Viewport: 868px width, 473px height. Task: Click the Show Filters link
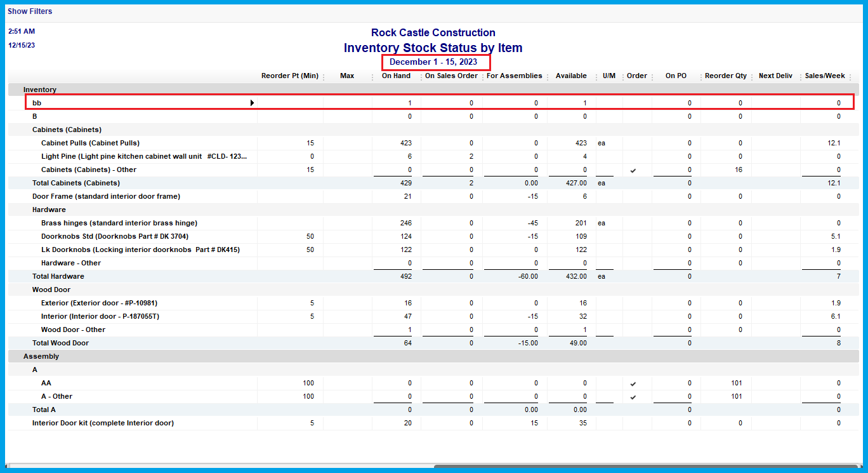[x=30, y=11]
